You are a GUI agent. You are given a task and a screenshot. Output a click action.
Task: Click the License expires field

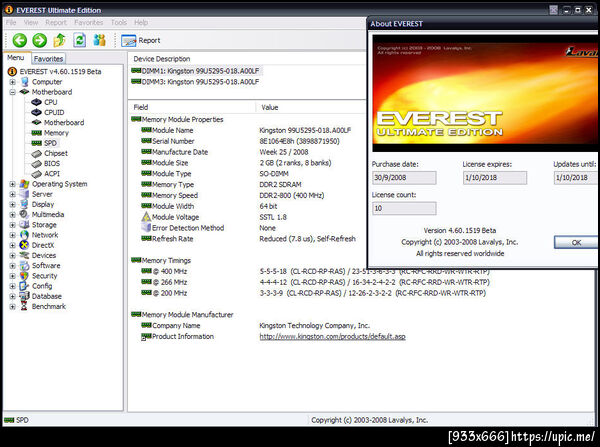click(495, 178)
